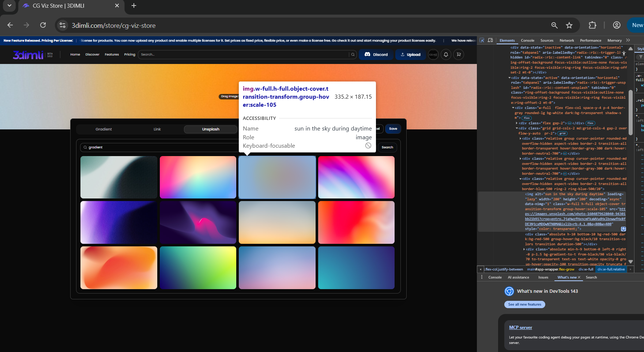Collapse the w-full flex flex-col div

[513, 108]
